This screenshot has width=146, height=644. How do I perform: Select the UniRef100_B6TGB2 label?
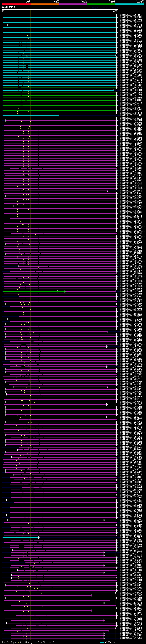[131, 93]
